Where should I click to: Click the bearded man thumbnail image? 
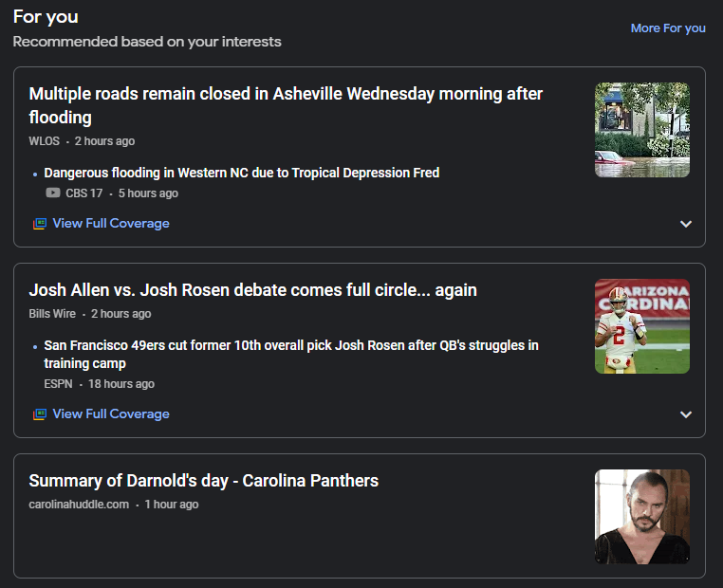coord(641,517)
